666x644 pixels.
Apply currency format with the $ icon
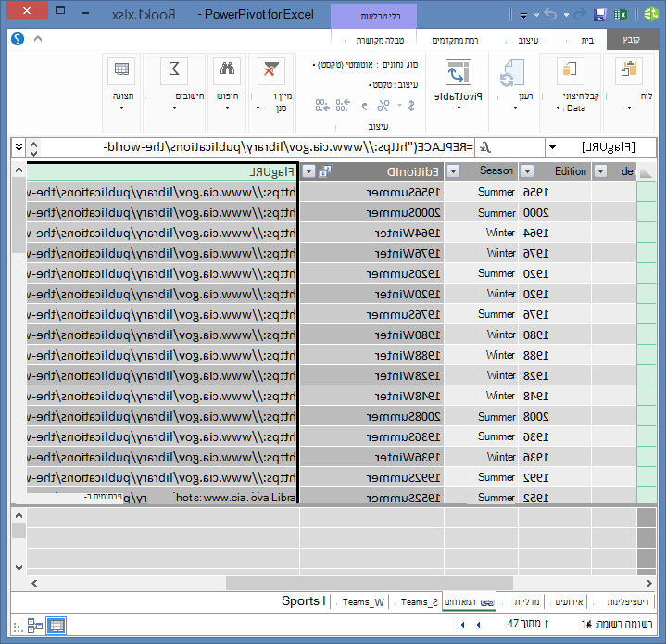[x=410, y=106]
